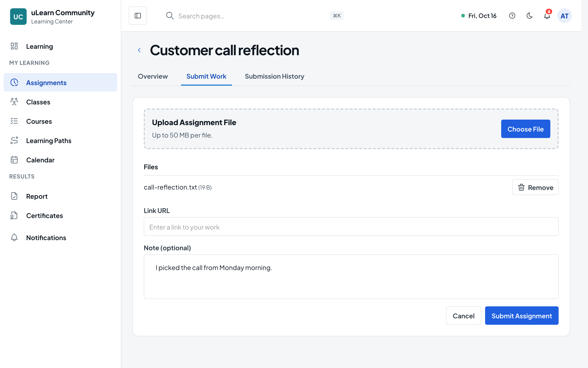Click the search magnifier icon

click(170, 16)
